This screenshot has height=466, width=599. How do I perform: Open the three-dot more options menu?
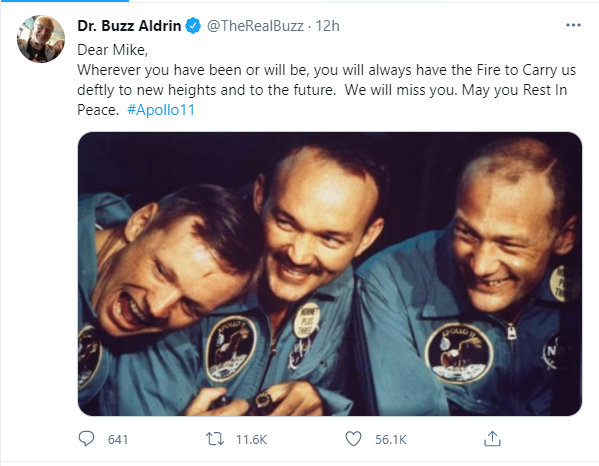pyautogui.click(x=573, y=25)
